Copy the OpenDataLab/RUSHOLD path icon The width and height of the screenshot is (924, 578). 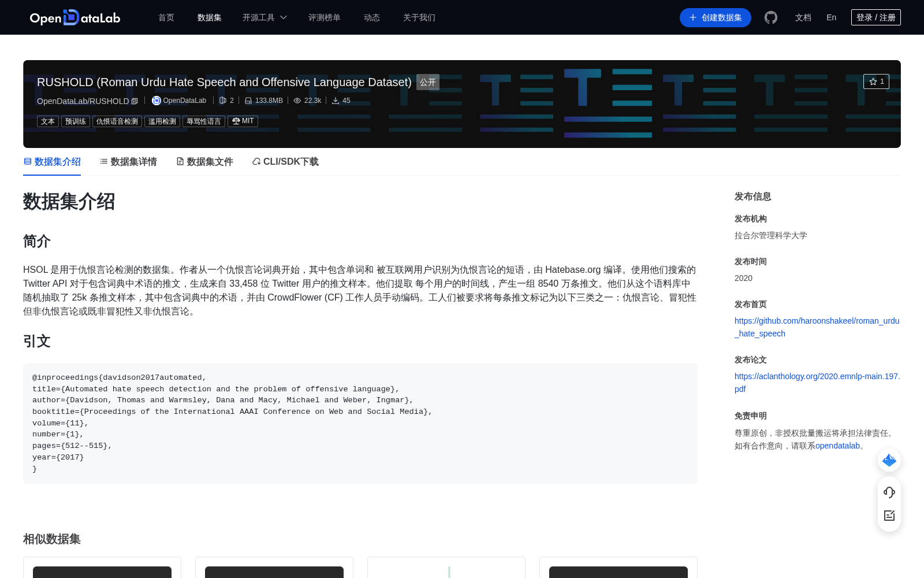pyautogui.click(x=135, y=101)
